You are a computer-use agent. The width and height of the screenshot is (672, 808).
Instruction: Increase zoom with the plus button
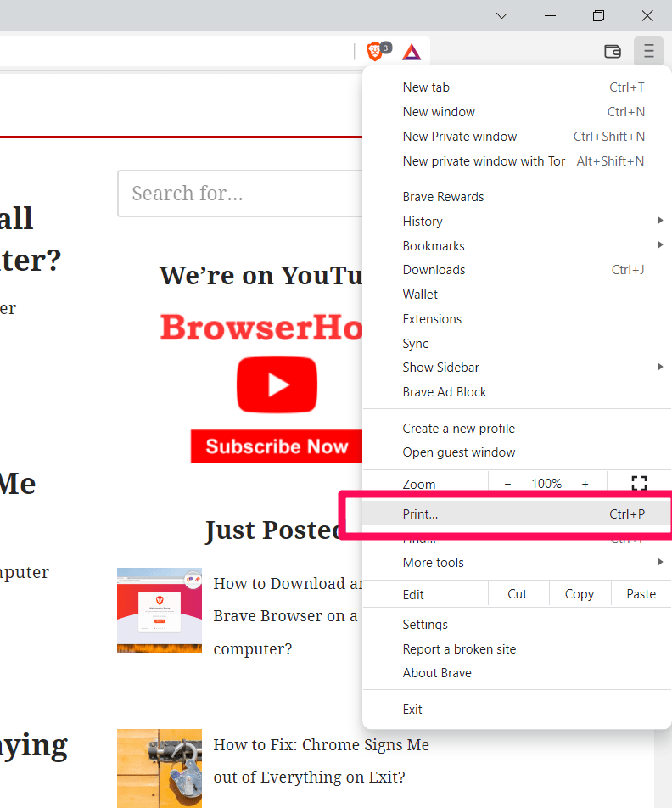585,484
